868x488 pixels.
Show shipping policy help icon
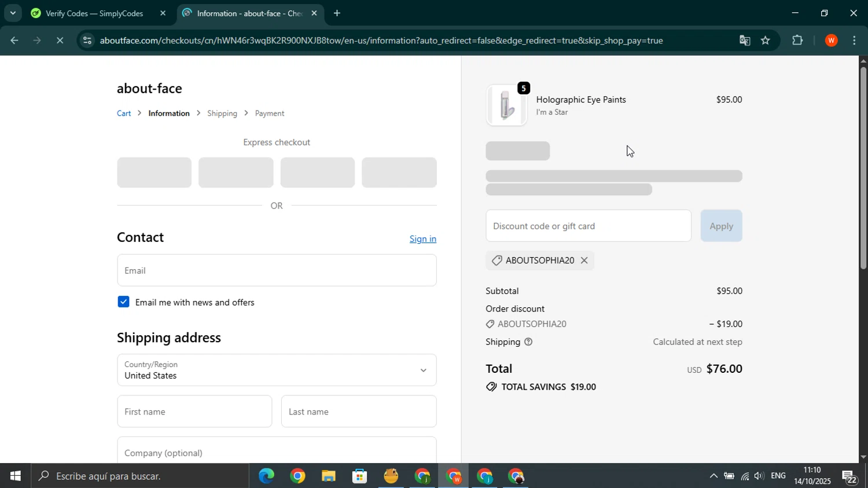[528, 342]
